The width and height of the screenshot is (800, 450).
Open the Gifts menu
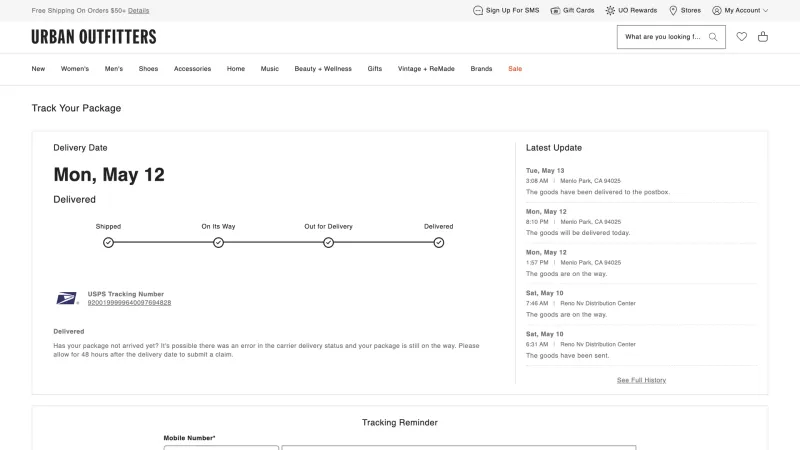[x=374, y=68]
